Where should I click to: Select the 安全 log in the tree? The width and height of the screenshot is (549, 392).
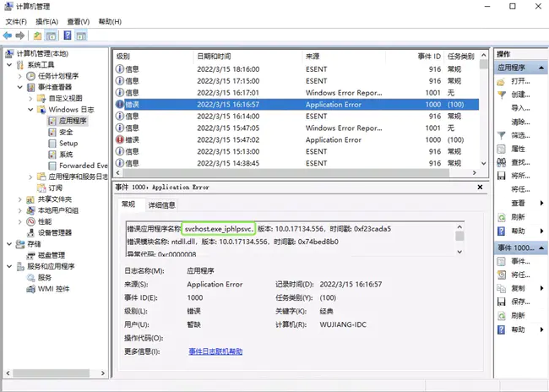click(66, 132)
